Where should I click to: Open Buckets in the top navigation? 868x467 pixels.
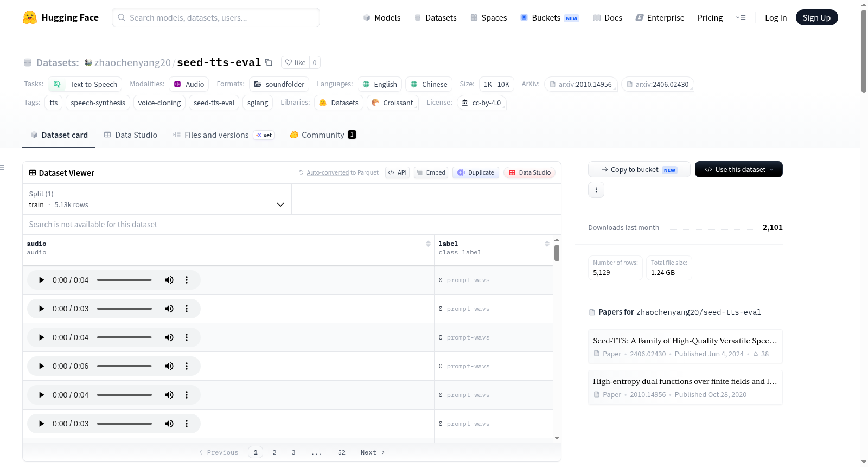pos(550,17)
